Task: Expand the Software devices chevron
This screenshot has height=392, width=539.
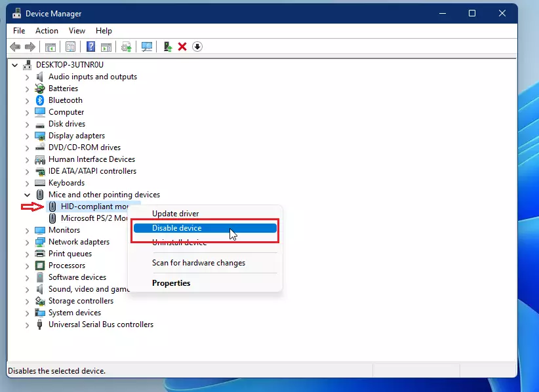Action: click(27, 277)
